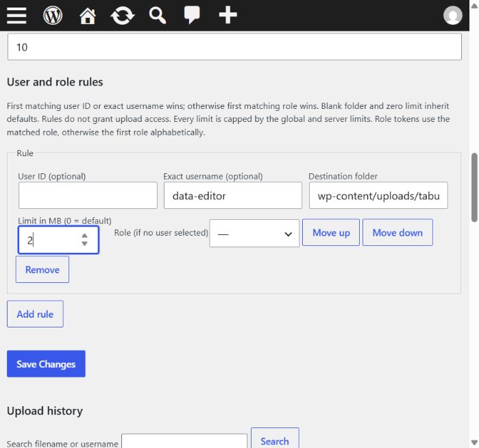Click the page vertical scrollbar thumb

coord(474,188)
